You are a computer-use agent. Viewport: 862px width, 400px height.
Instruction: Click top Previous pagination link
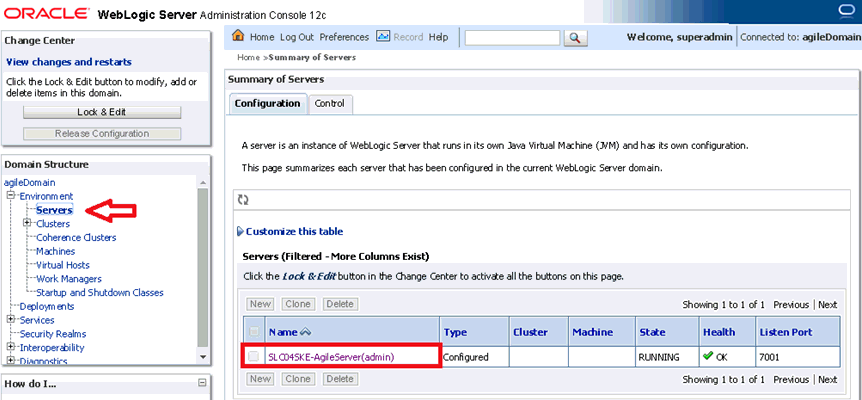coord(791,304)
